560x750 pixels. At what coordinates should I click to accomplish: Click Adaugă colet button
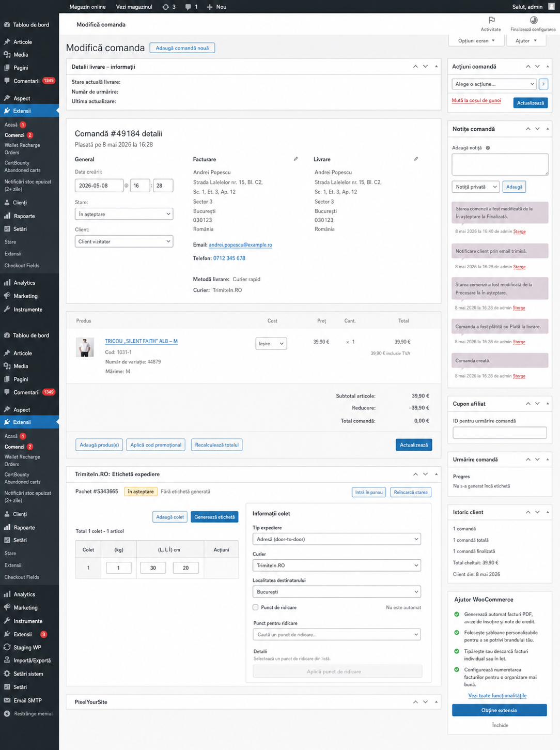(170, 517)
